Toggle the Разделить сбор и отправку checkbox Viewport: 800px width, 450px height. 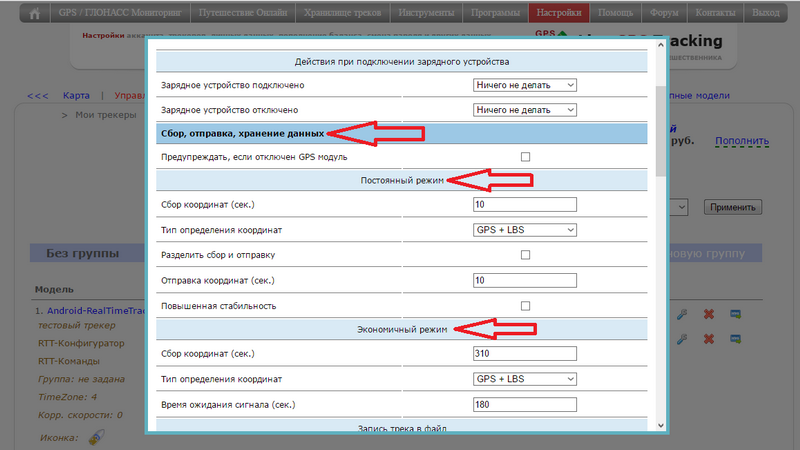[x=525, y=255]
